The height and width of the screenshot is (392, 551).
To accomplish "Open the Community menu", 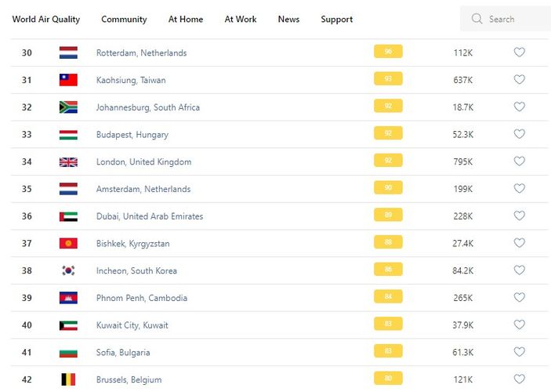I will 124,19.
